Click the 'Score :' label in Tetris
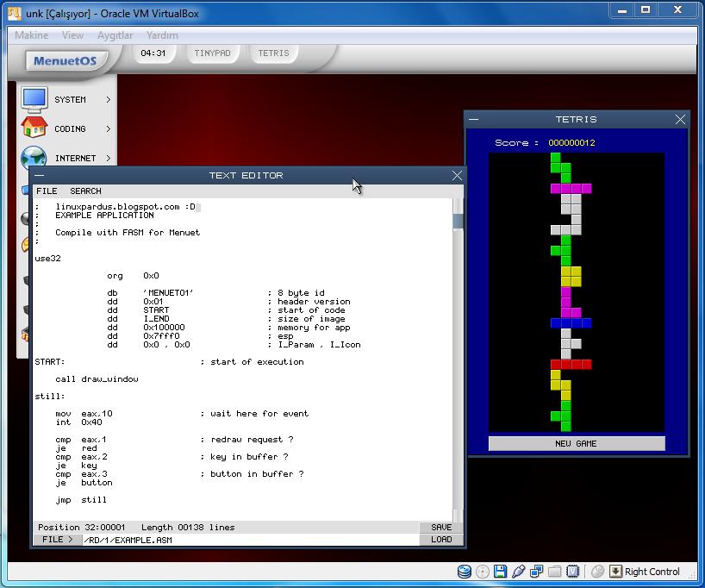The height and width of the screenshot is (588, 705). point(516,142)
